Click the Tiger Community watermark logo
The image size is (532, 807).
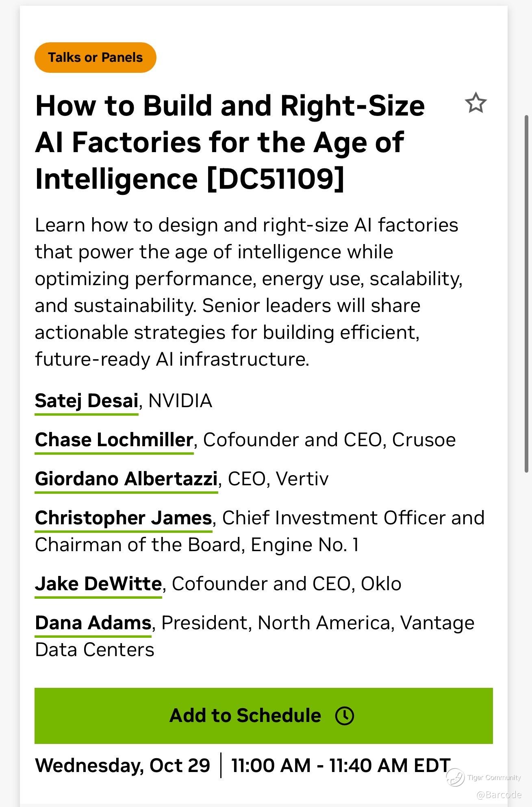click(x=455, y=777)
